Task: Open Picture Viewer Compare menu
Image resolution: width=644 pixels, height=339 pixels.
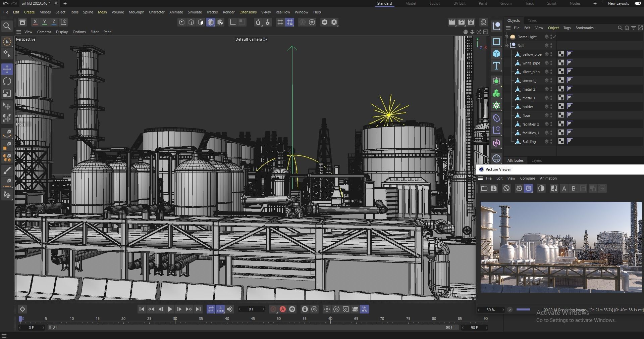Action: click(527, 178)
